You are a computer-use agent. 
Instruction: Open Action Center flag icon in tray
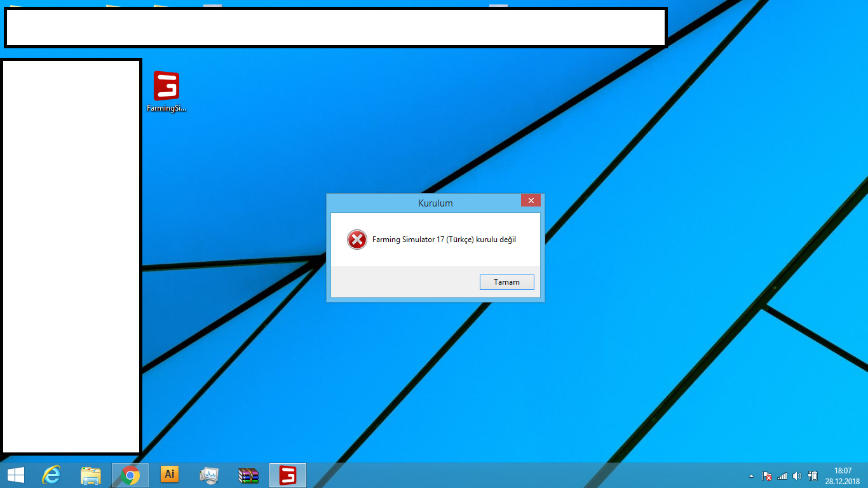coord(767,476)
